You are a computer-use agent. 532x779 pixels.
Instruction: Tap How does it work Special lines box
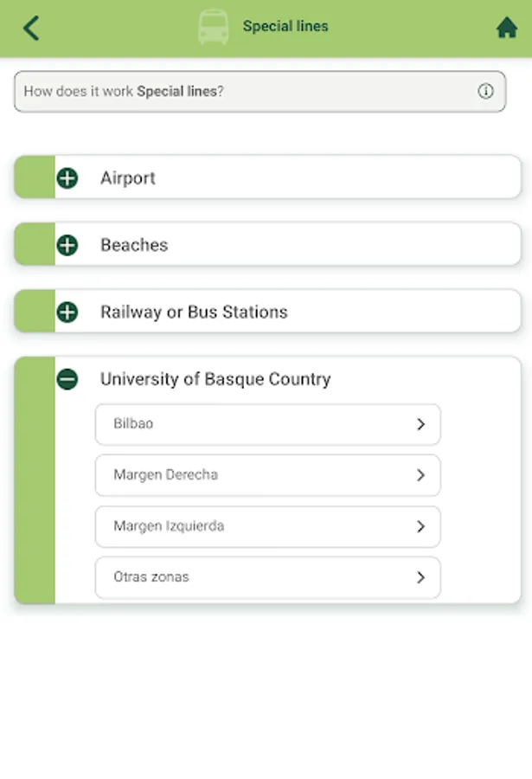242,91
